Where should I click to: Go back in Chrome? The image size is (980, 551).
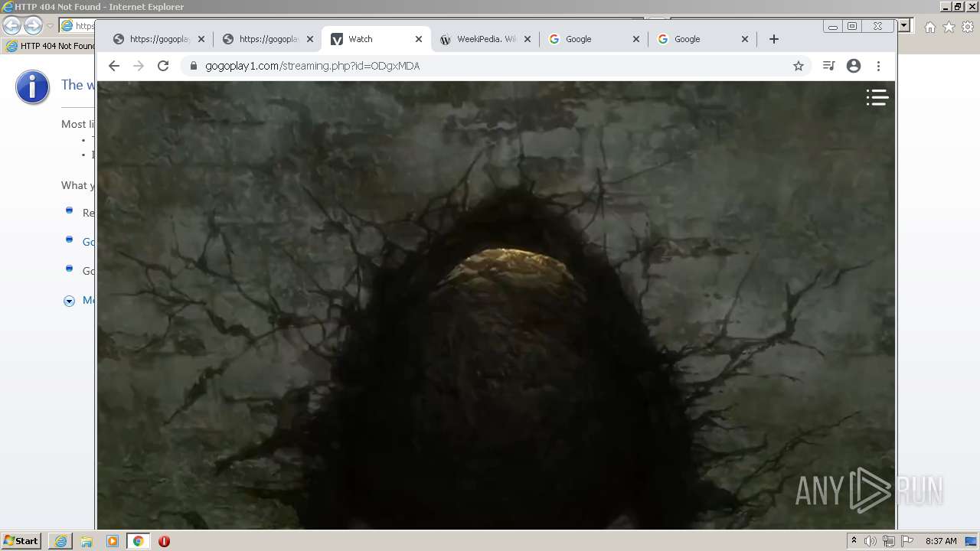click(114, 66)
